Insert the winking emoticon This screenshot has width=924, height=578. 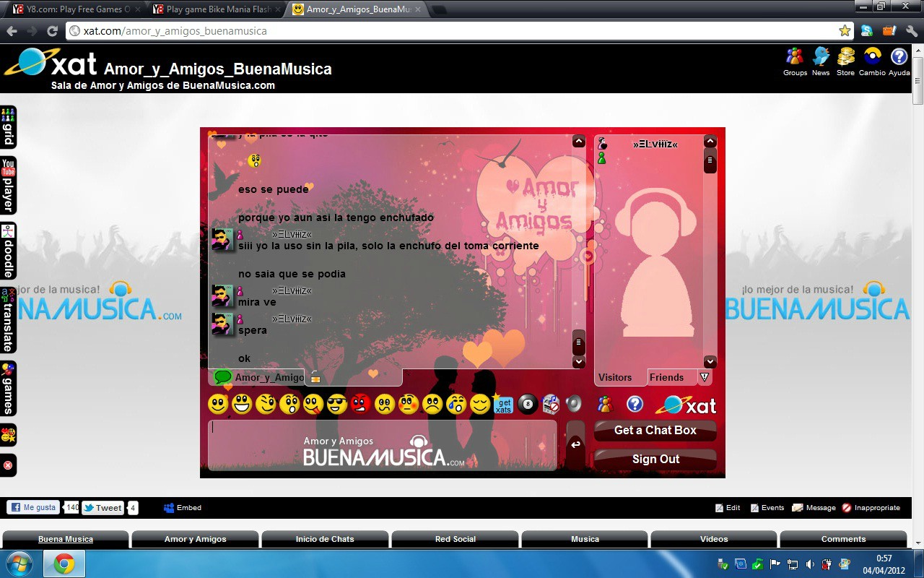[266, 404]
